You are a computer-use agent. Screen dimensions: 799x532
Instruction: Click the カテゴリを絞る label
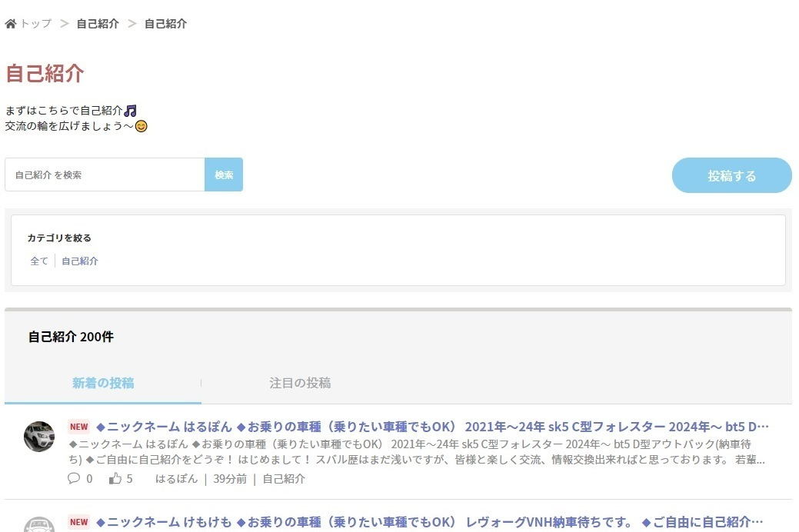click(59, 238)
